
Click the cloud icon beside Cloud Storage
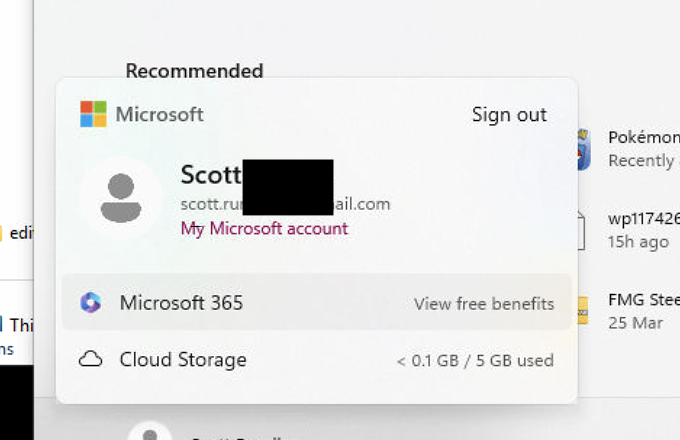91,359
